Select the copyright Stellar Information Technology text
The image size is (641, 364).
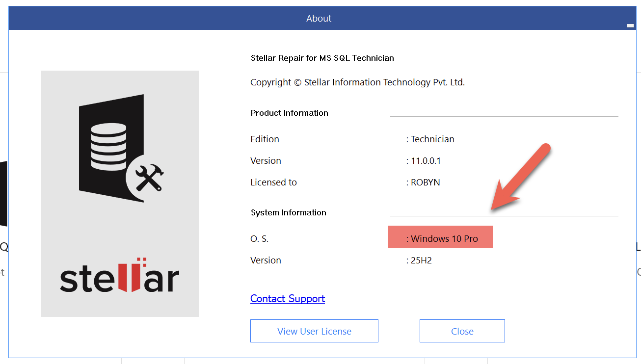pos(357,82)
